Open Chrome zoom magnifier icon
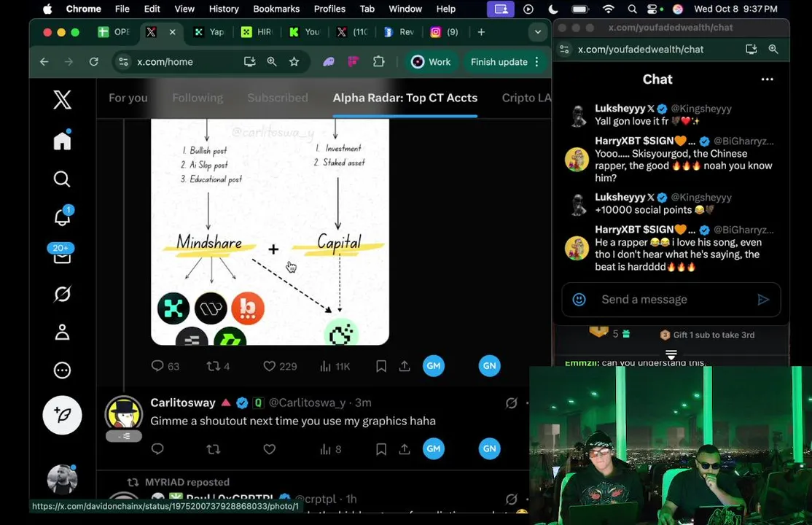Image resolution: width=812 pixels, height=525 pixels. [x=272, y=62]
